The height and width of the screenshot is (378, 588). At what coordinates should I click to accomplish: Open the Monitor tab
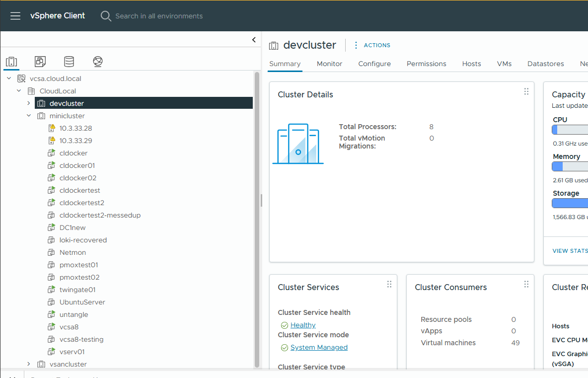tap(329, 64)
